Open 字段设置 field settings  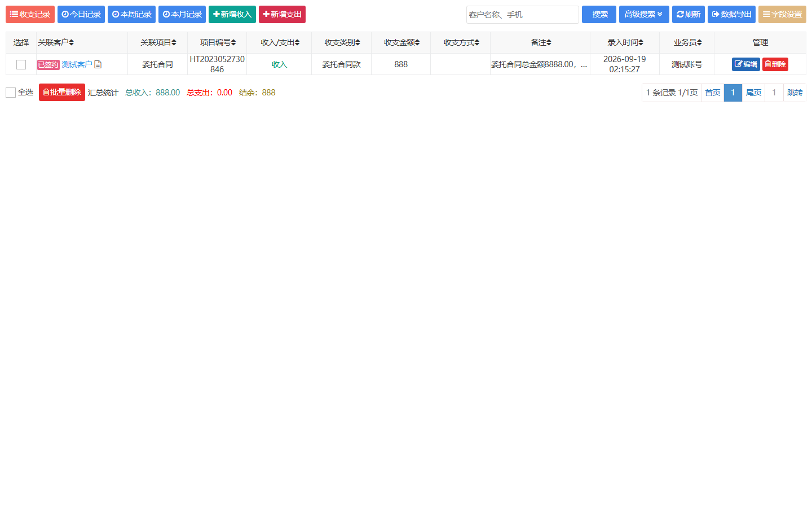782,14
